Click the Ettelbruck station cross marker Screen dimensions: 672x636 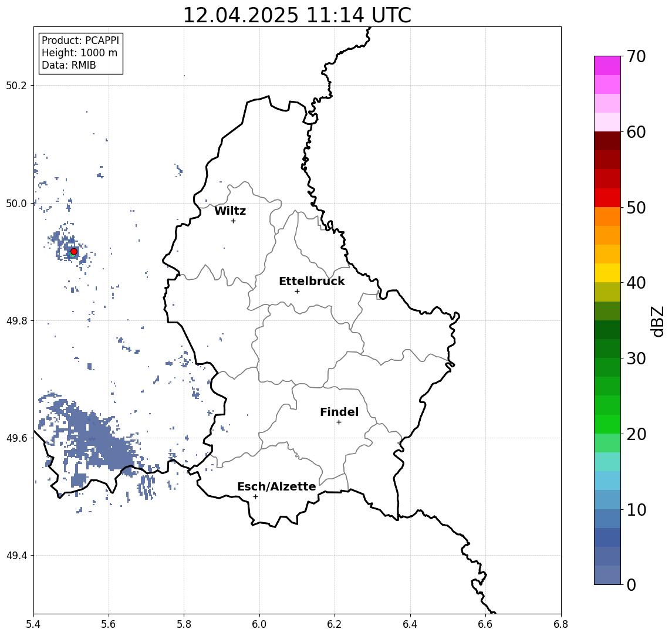point(298,292)
